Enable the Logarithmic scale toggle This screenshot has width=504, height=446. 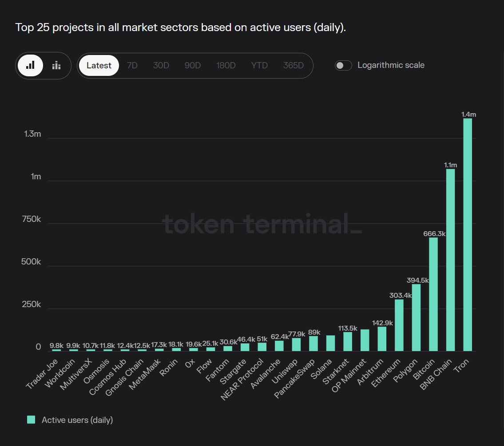pos(343,65)
